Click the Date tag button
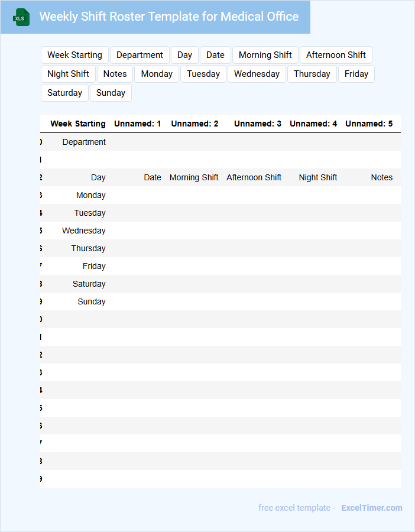Image resolution: width=415 pixels, height=532 pixels. click(215, 55)
